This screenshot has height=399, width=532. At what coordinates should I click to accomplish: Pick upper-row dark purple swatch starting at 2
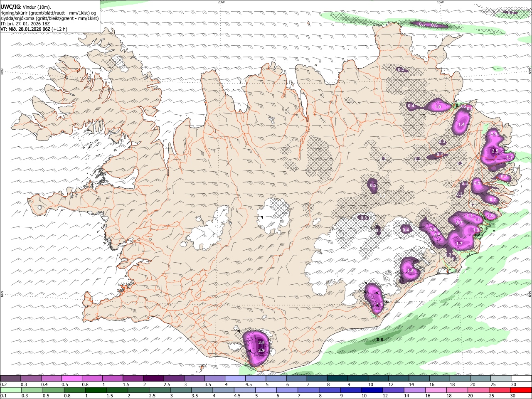click(153, 378)
